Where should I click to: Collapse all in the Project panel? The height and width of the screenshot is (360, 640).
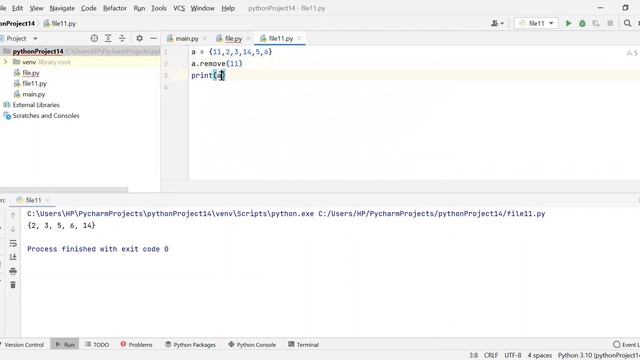pyautogui.click(x=122, y=38)
